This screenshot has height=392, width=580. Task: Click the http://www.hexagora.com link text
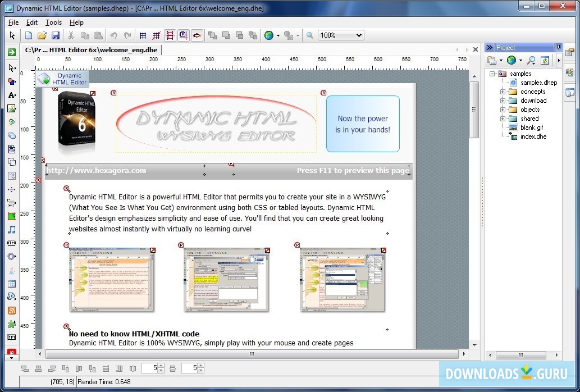pos(97,171)
